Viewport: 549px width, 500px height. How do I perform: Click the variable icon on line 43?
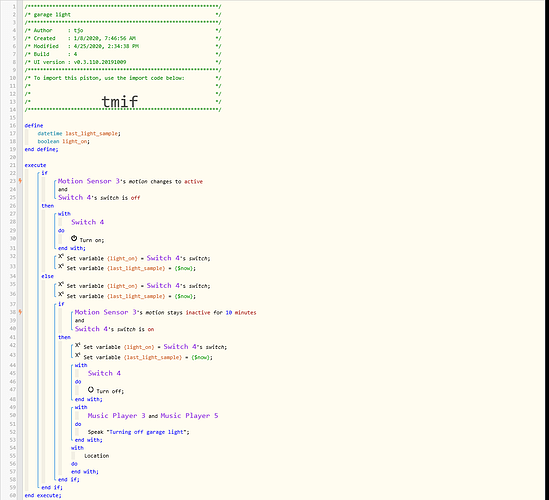pyautogui.click(x=78, y=355)
